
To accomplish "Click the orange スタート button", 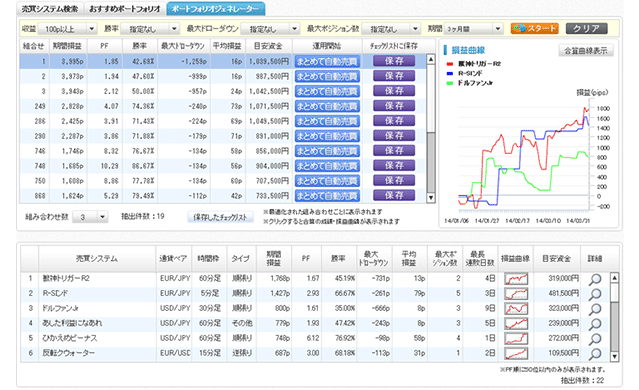I will click(x=534, y=29).
